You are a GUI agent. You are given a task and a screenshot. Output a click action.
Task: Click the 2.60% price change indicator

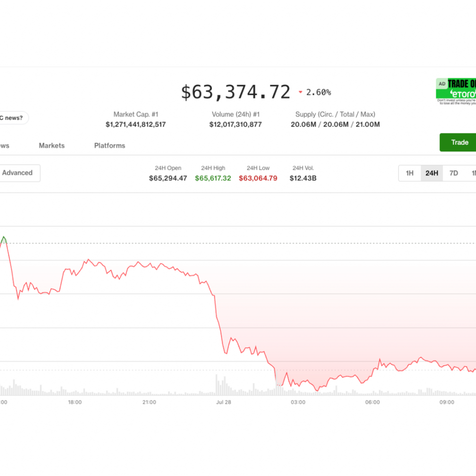pos(318,93)
